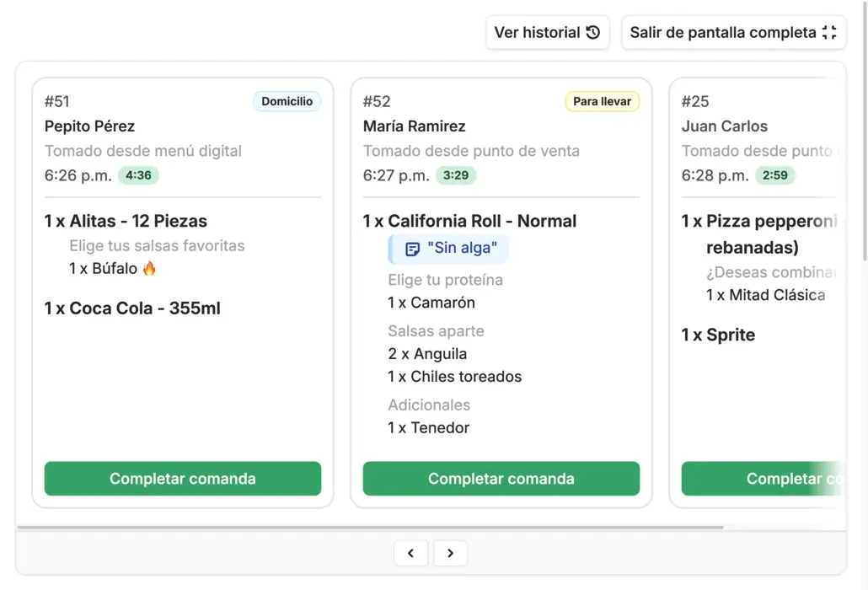Complete the comanda for order #52
This screenshot has height=590, width=868.
click(501, 478)
